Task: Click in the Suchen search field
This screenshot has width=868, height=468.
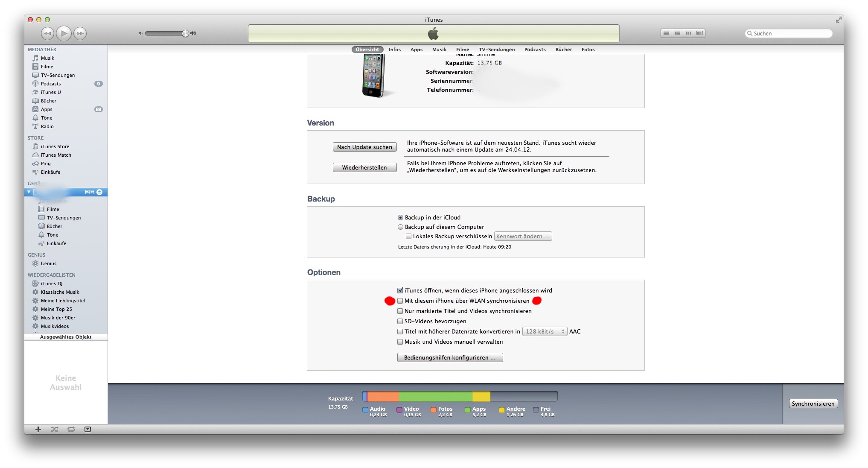Action: (789, 33)
